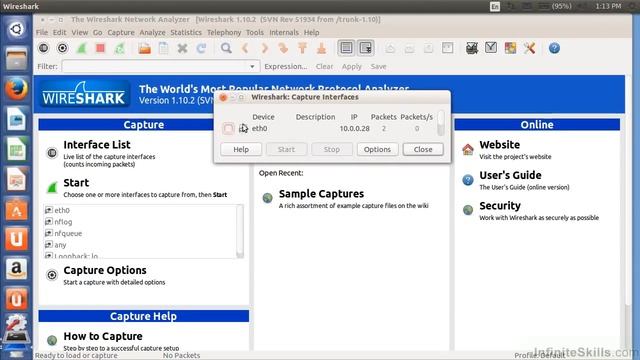Click the Save filter button

click(x=378, y=67)
